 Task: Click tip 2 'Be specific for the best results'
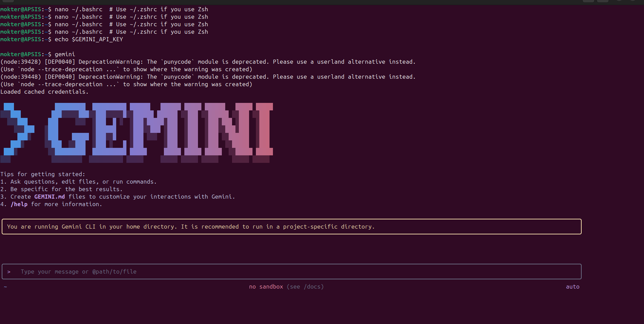(61, 189)
